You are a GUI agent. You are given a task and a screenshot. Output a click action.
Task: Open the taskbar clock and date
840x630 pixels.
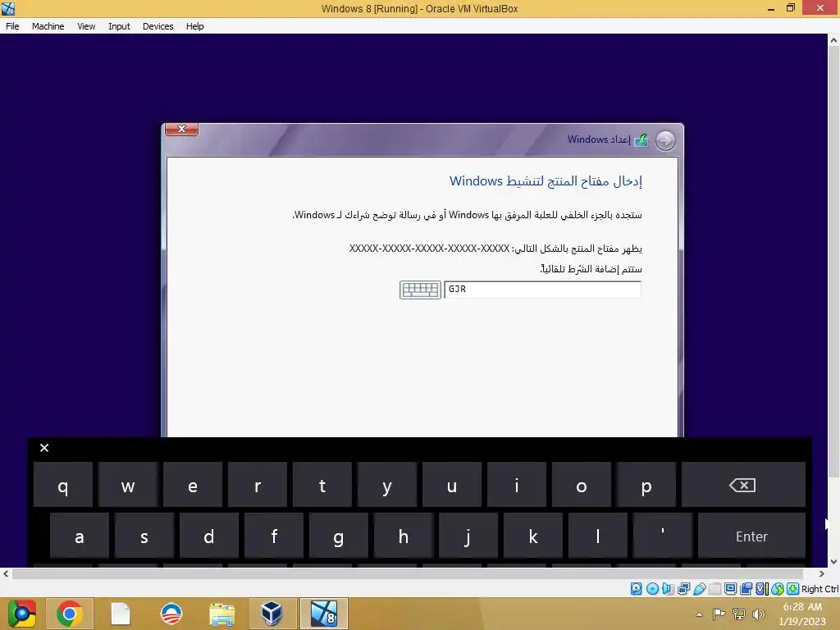[x=802, y=614]
